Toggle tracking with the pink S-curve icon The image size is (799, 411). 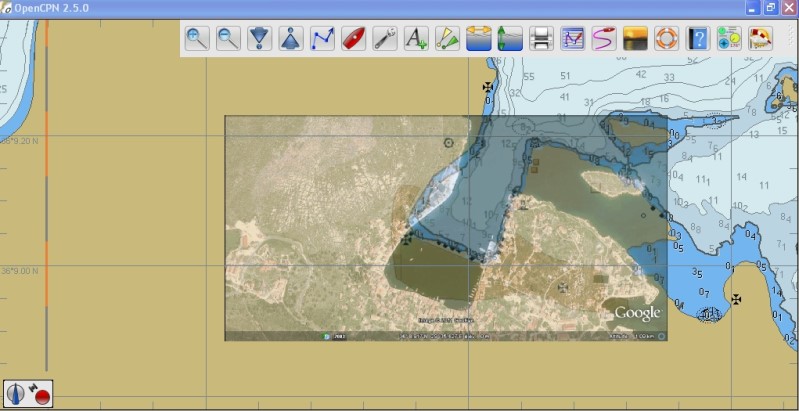(x=603, y=39)
